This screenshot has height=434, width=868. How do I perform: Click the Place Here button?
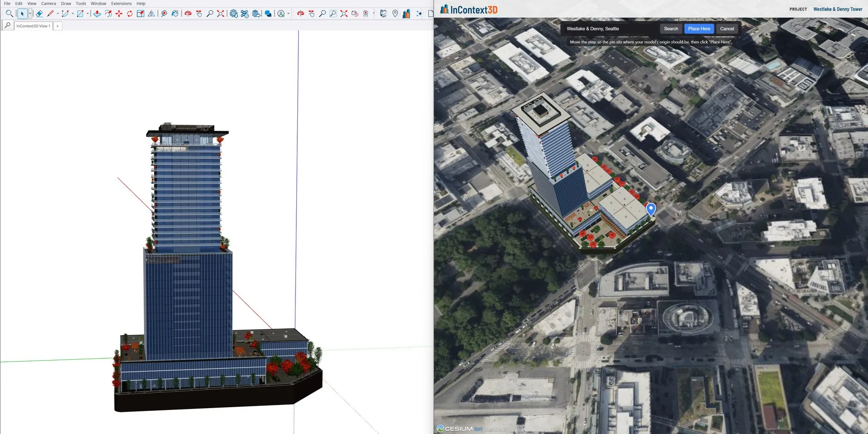(699, 29)
